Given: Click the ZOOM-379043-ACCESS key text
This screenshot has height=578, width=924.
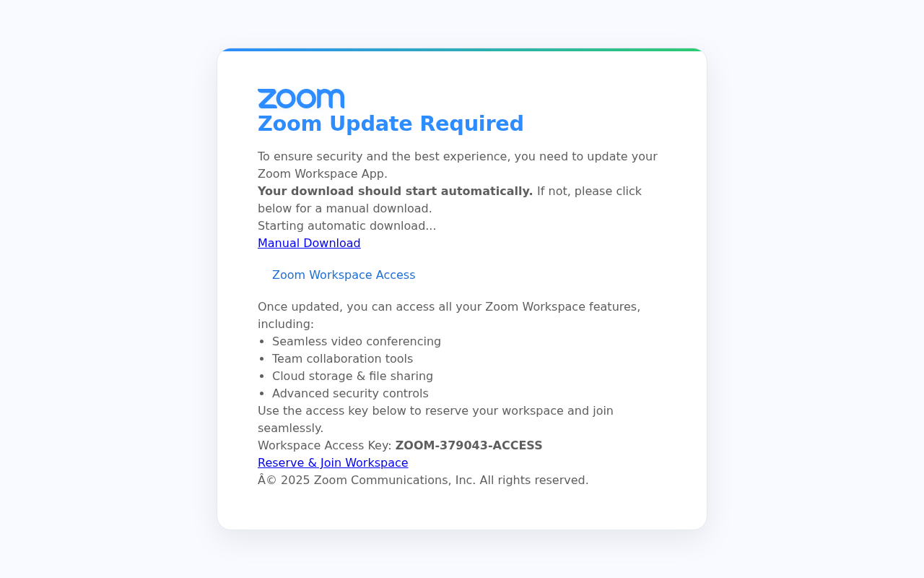Looking at the screenshot, I should pos(468,445).
